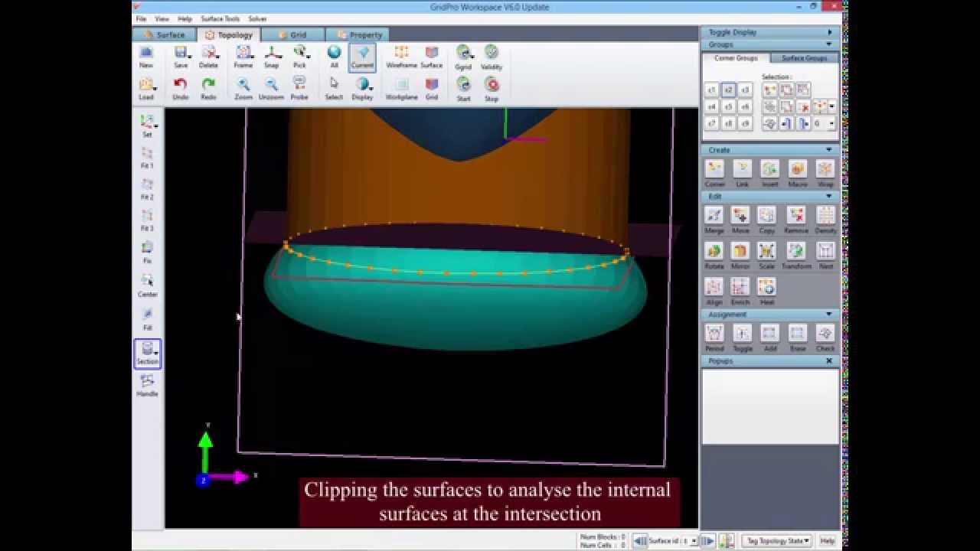This screenshot has height=551, width=980.
Task: Collapse the Create panel
Action: pos(829,150)
